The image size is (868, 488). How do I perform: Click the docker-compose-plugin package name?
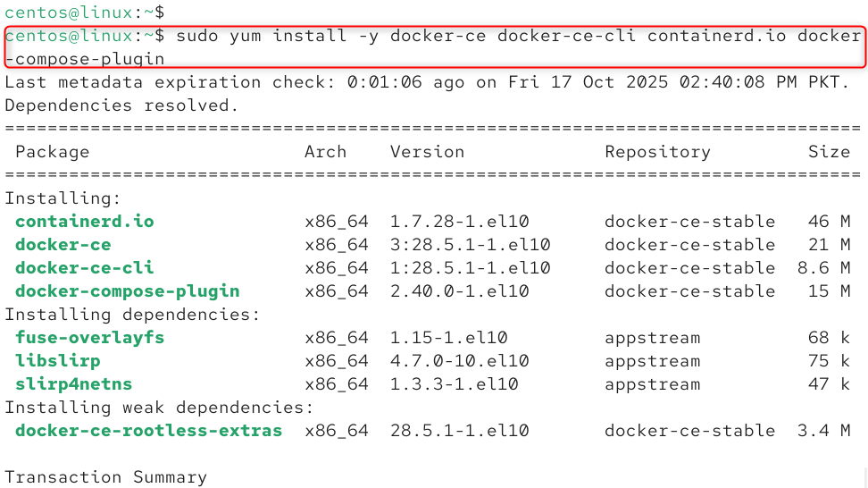click(127, 291)
